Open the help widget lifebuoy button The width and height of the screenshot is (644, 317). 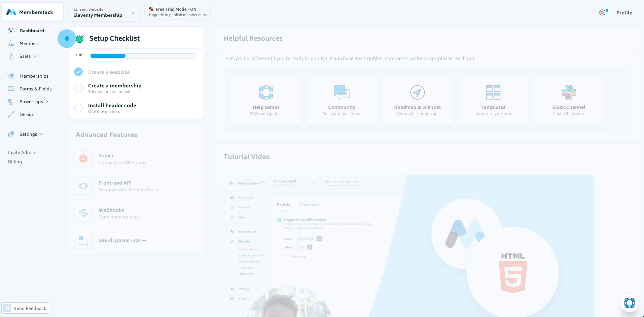pyautogui.click(x=630, y=303)
